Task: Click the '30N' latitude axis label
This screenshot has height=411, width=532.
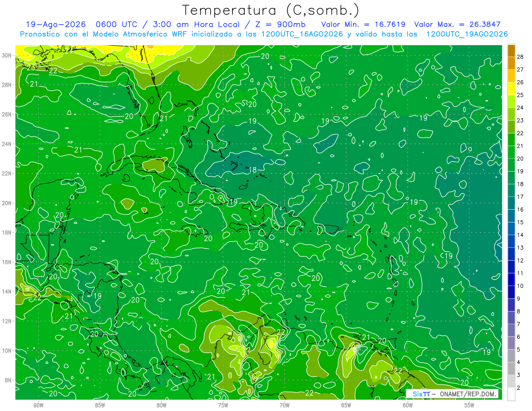Action: pos(6,55)
